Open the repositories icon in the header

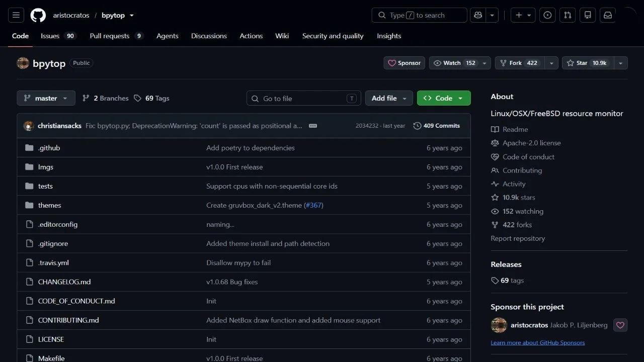tap(588, 15)
